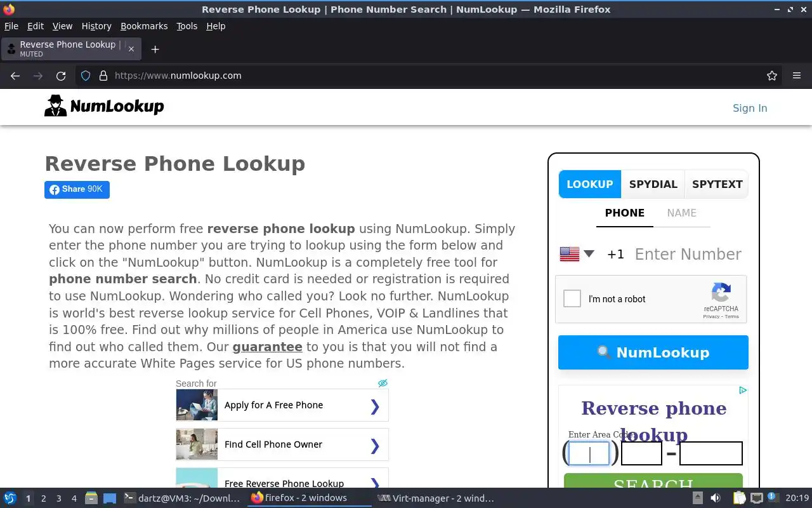812x508 pixels.
Task: Open Firefox hamburger application menu
Action: click(x=797, y=76)
